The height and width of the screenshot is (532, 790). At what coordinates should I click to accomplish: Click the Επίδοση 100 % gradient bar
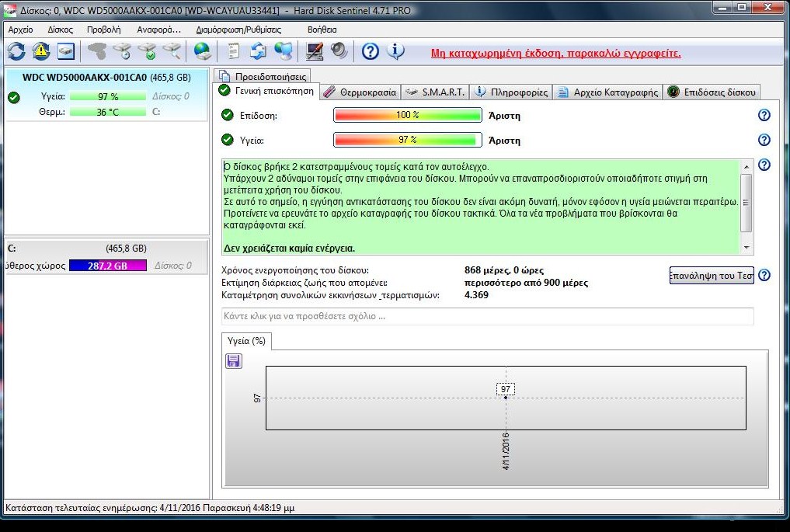click(407, 115)
